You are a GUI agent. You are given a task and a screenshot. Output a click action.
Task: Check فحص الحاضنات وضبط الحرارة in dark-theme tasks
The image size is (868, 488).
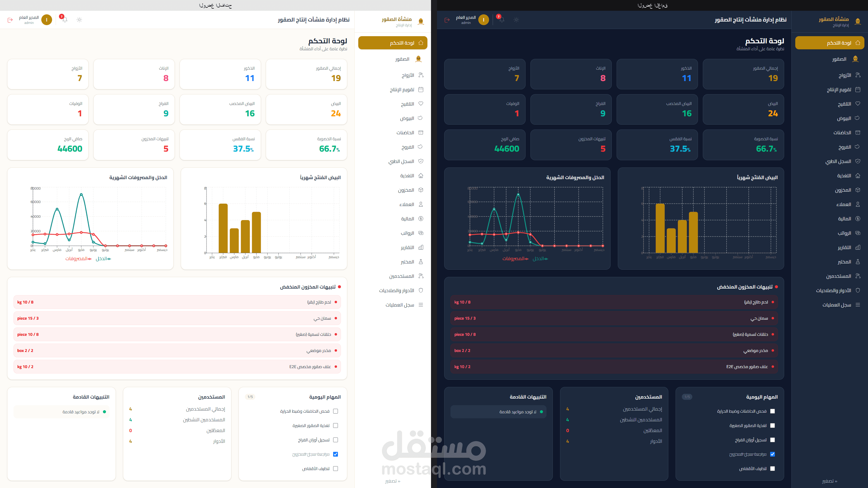tap(772, 411)
